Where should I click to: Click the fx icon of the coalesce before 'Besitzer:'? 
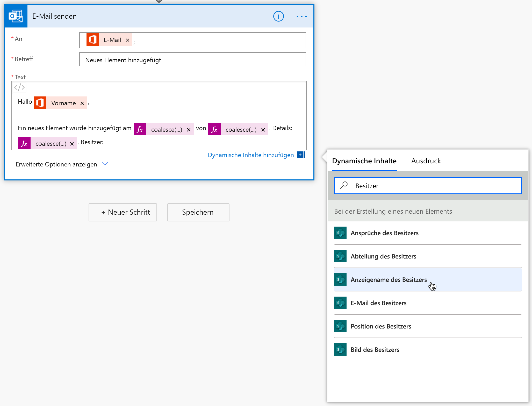click(x=24, y=143)
